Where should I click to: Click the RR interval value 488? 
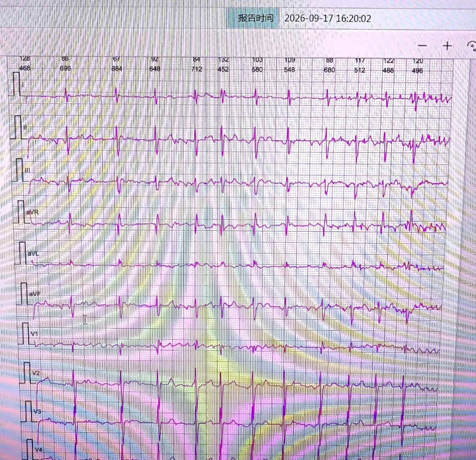[x=388, y=70]
